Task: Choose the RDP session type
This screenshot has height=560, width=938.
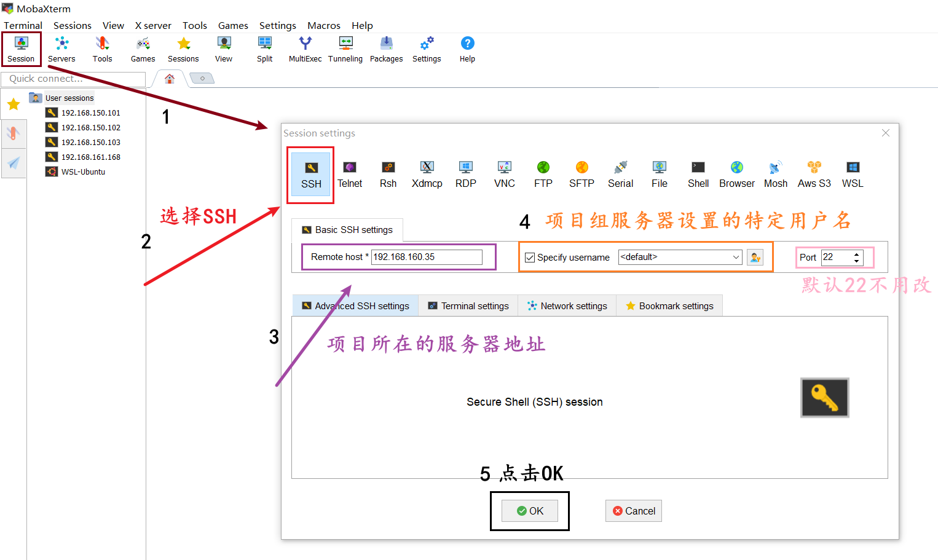Action: click(466, 175)
